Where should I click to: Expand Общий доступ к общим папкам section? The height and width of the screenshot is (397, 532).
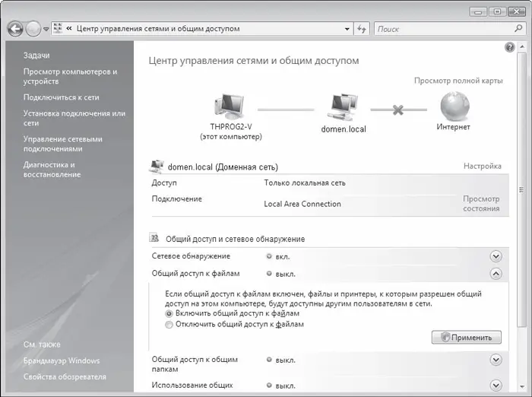pos(496,360)
